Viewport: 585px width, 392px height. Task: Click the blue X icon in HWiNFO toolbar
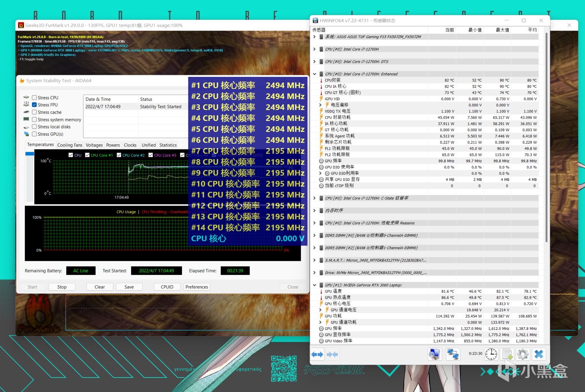[539, 354]
